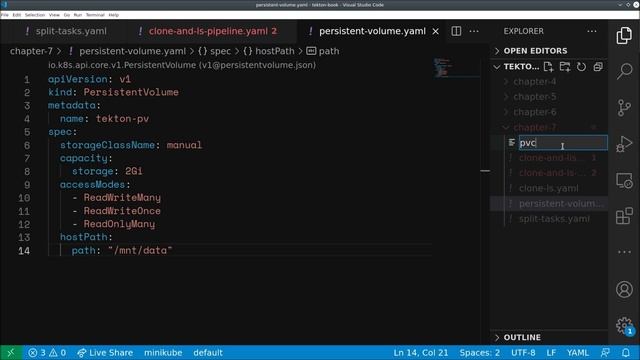Open the Source Control view
Image resolution: width=640 pixels, height=360 pixels.
(624, 108)
